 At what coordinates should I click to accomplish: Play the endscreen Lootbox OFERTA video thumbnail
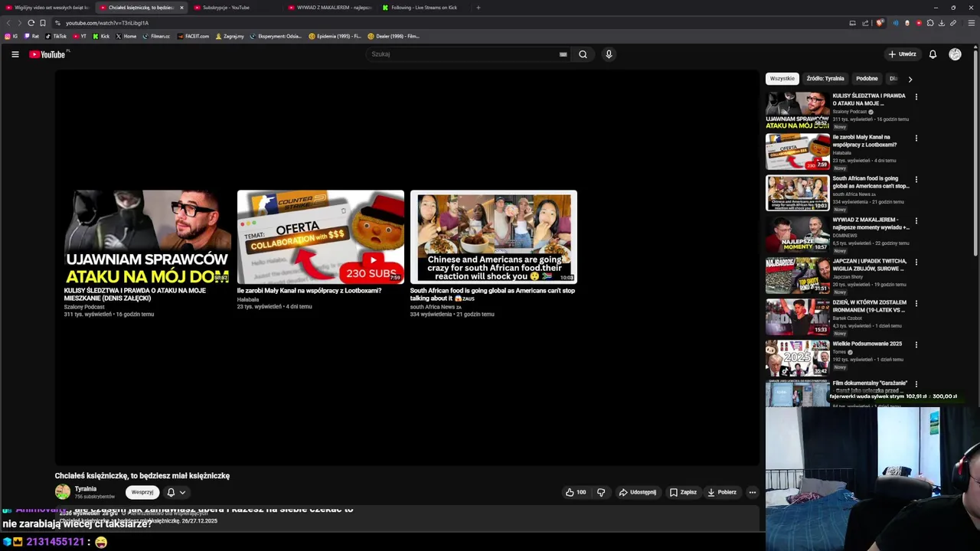point(321,237)
